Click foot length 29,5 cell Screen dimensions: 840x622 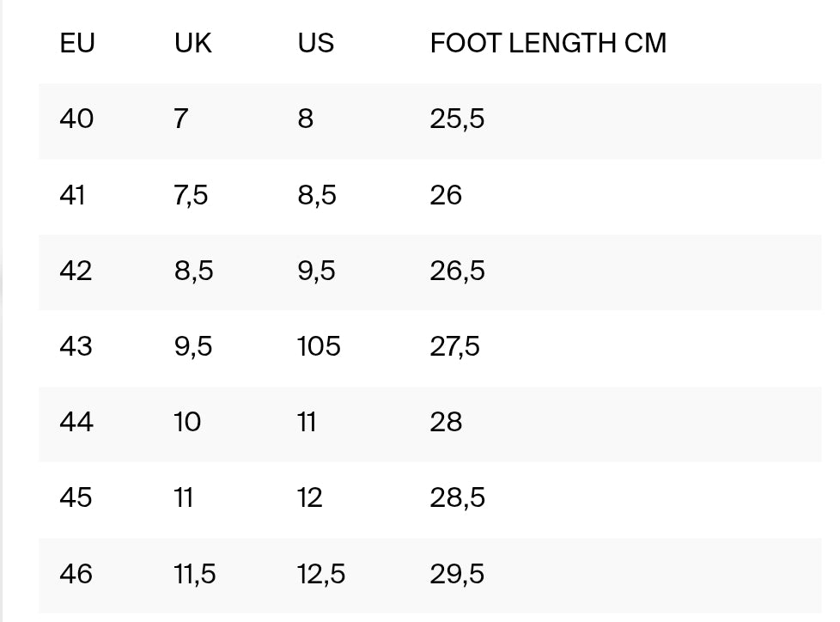tap(457, 573)
